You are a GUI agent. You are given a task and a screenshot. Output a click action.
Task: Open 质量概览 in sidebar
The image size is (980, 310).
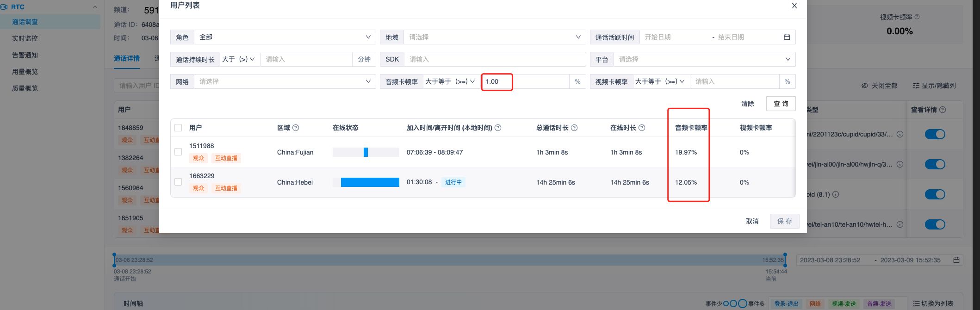point(25,88)
